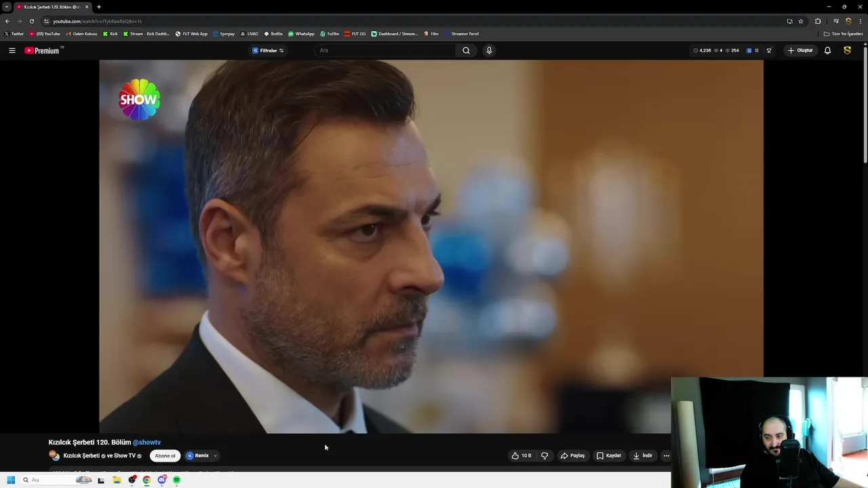Open more actions three-dot menu
This screenshot has height=488, width=868.
click(x=666, y=455)
